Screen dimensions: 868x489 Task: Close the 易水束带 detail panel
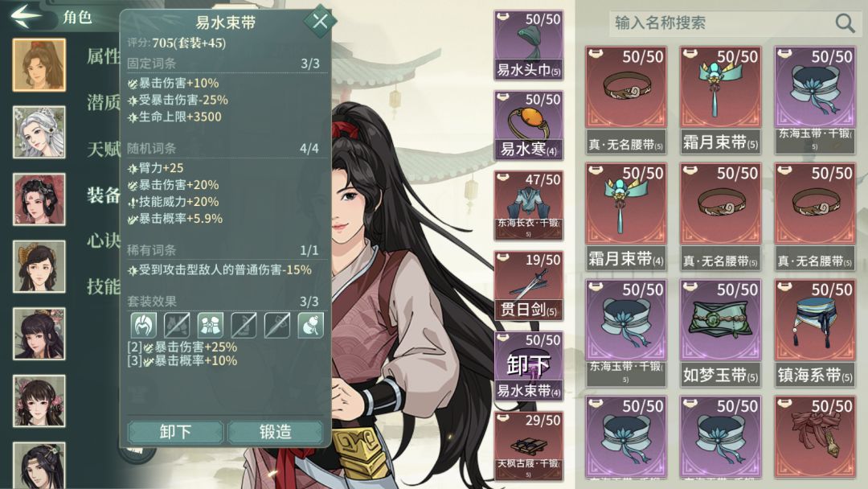point(319,22)
